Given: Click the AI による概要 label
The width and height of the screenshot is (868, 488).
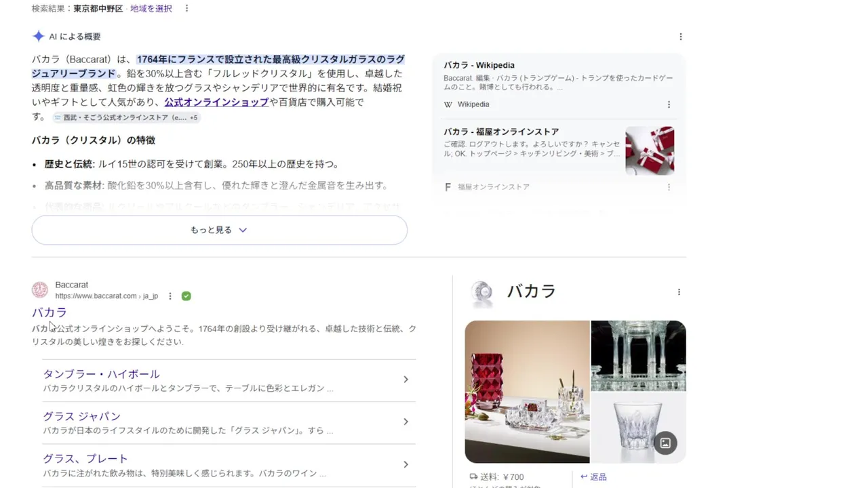Looking at the screenshot, I should [75, 37].
